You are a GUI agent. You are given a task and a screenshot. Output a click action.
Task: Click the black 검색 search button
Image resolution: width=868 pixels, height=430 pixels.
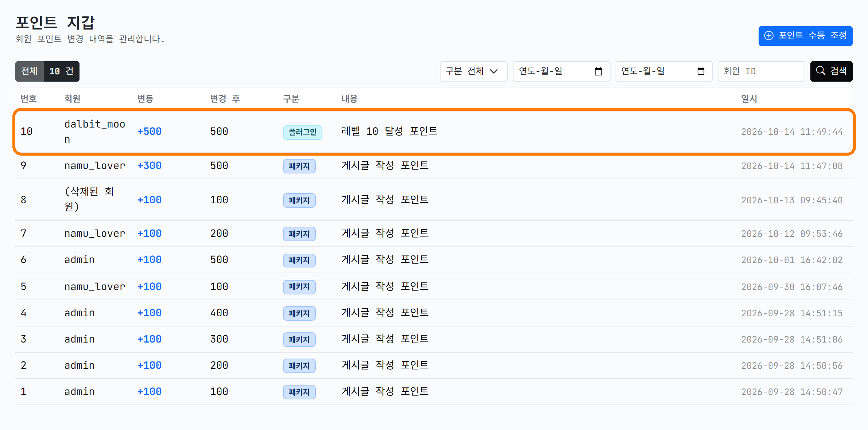831,71
